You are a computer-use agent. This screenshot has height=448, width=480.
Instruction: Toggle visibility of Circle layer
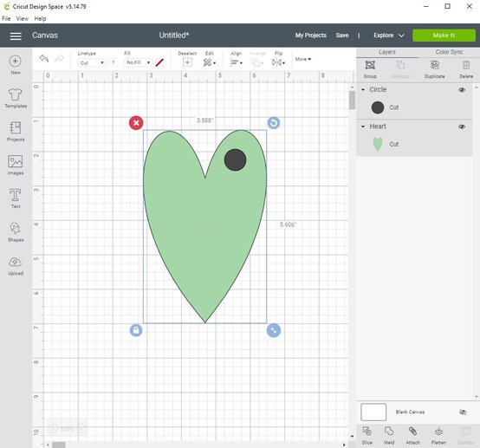pyautogui.click(x=462, y=90)
